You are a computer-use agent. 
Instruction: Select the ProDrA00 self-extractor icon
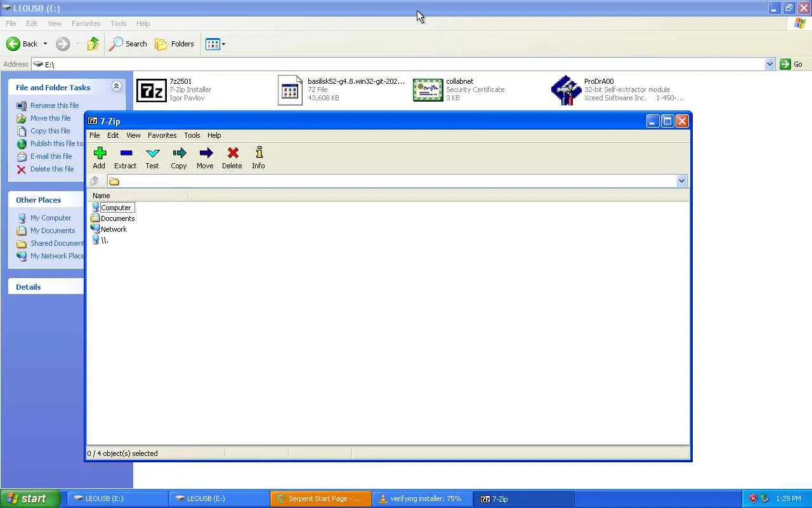point(566,90)
